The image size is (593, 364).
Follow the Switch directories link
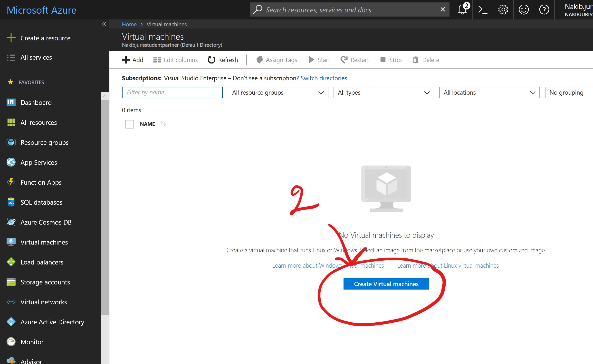[324, 78]
